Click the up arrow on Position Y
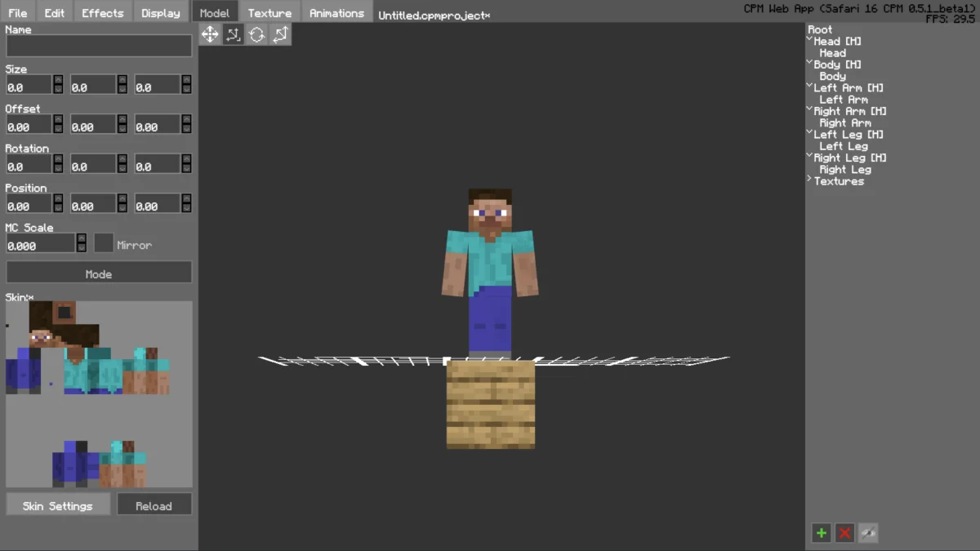This screenshot has height=551, width=980. click(x=122, y=199)
